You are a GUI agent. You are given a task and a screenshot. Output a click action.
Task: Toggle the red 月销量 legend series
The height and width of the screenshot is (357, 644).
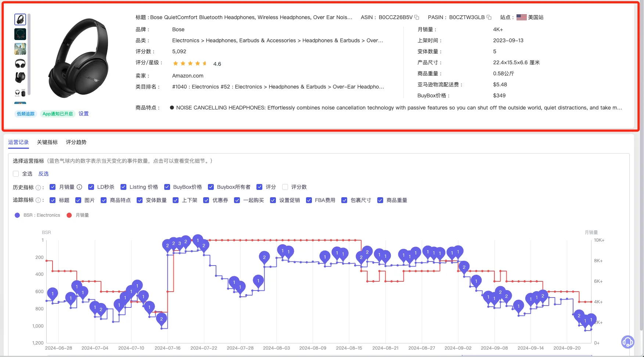78,215
